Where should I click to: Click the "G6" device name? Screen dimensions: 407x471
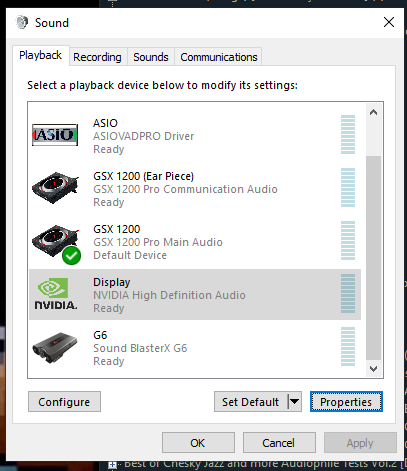pos(100,335)
